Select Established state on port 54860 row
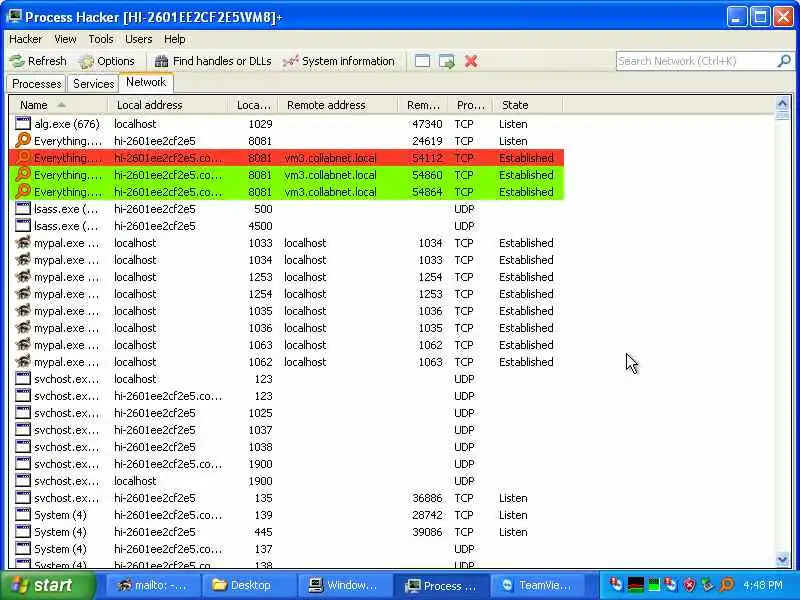The width and height of the screenshot is (800, 600). (526, 175)
